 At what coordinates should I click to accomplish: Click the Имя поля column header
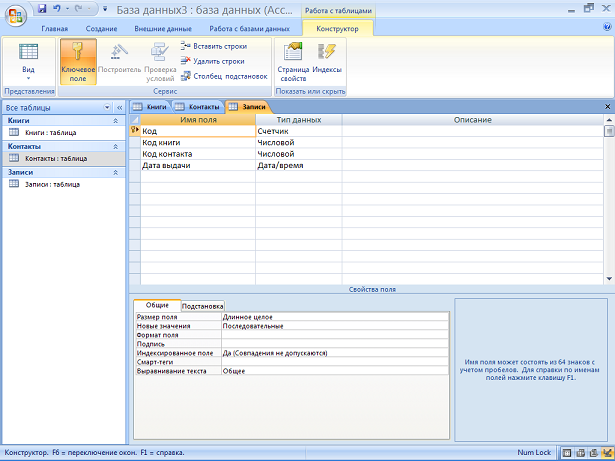(198, 120)
